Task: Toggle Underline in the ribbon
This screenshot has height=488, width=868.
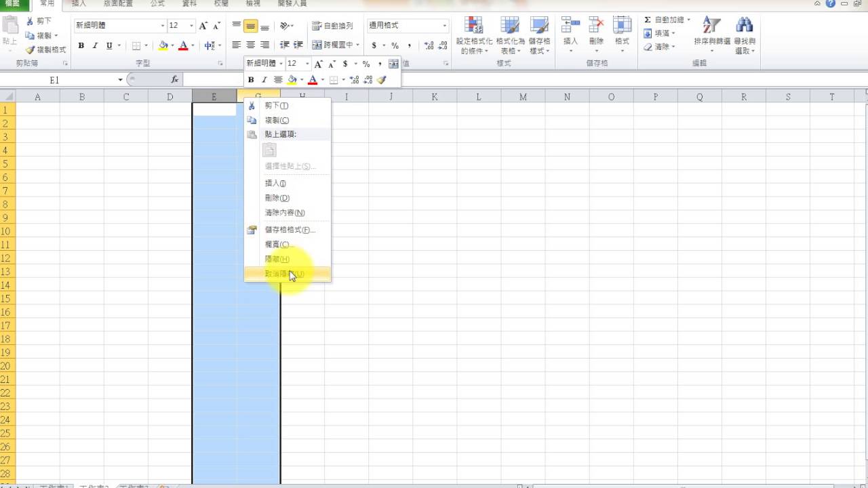Action: point(109,46)
